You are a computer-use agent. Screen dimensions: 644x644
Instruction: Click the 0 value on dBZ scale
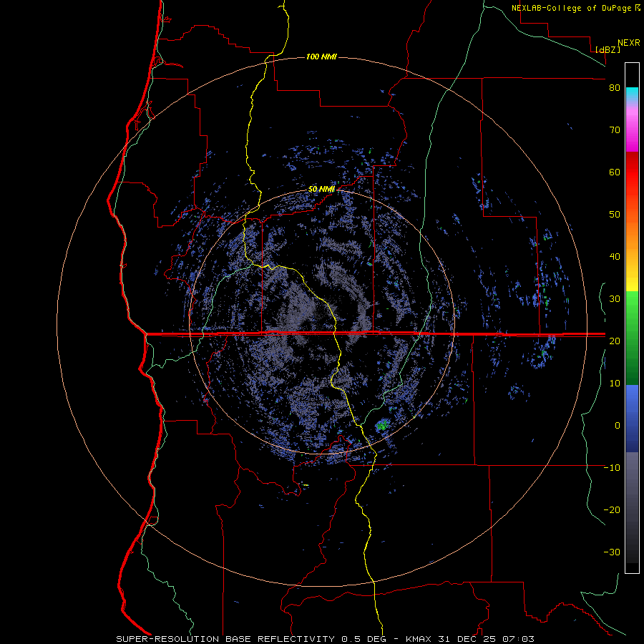point(617,426)
